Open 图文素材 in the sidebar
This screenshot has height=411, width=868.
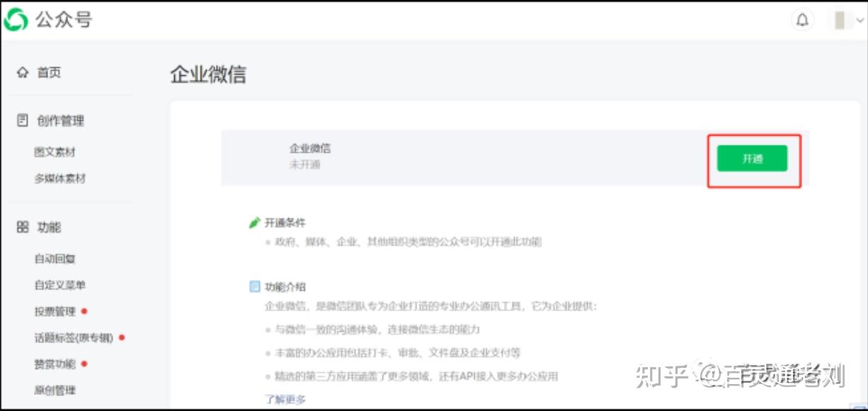click(55, 152)
